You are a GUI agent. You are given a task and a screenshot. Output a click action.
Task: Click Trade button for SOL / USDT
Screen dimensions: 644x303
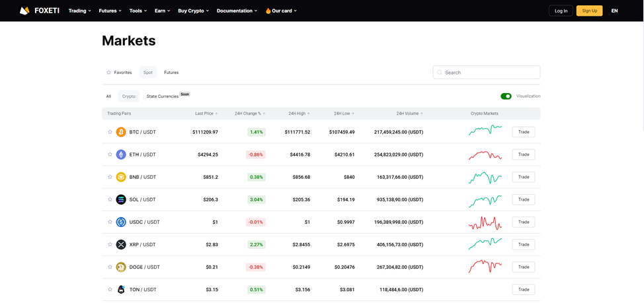(523, 199)
